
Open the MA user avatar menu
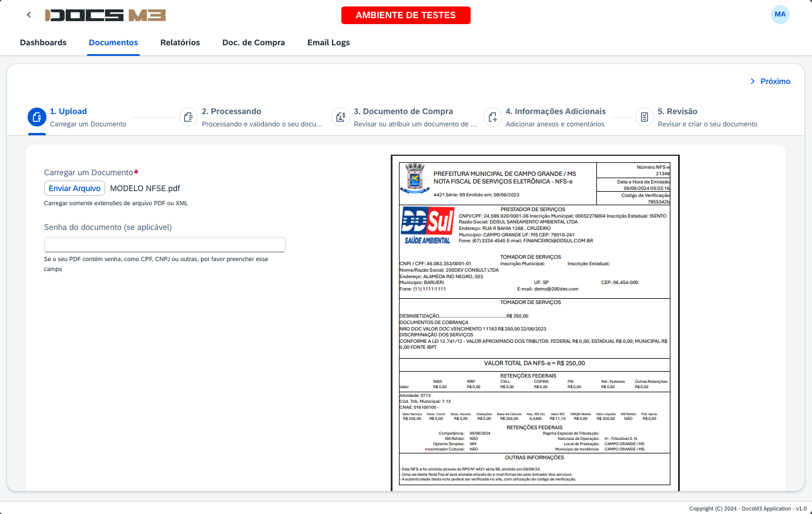[x=780, y=15]
